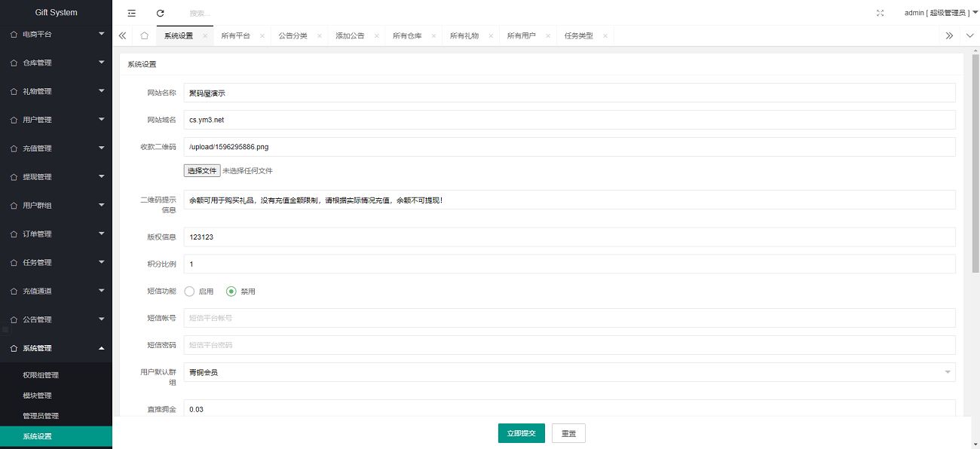
Task: Open 管理员管理 in the sidebar
Action: point(41,416)
